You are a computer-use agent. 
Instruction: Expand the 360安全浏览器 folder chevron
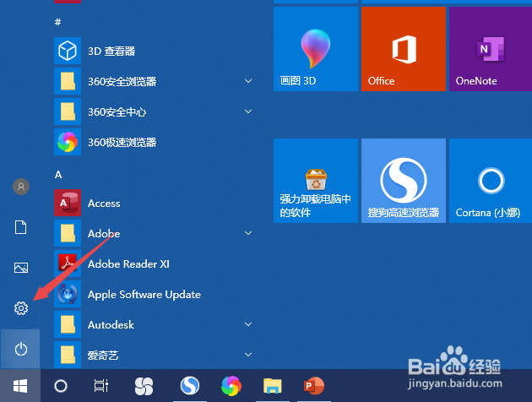click(x=248, y=81)
